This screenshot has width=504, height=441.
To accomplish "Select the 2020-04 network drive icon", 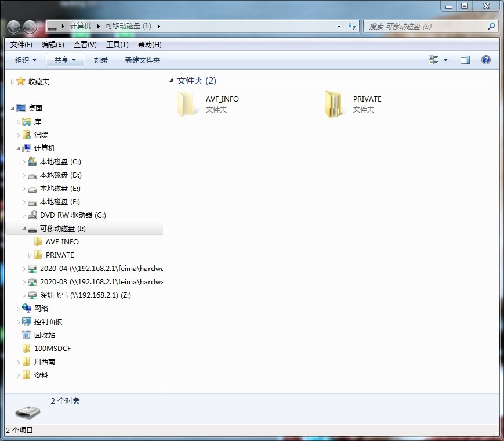I will pyautogui.click(x=32, y=269).
